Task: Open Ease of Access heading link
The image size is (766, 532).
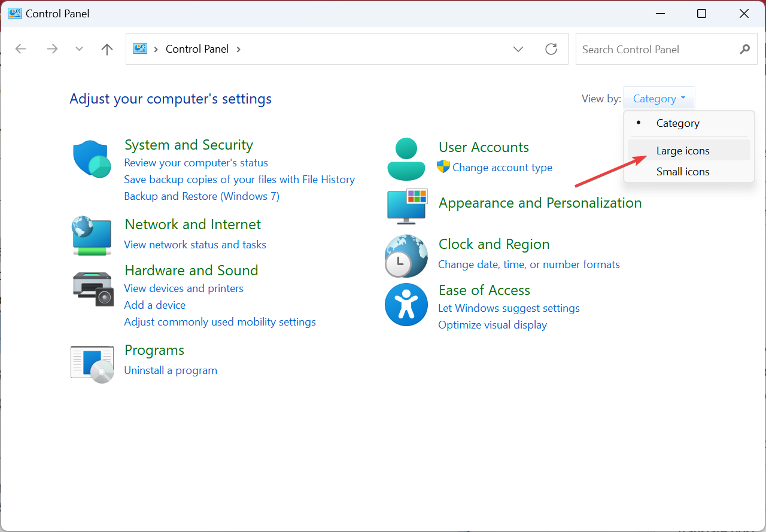Action: pos(484,290)
